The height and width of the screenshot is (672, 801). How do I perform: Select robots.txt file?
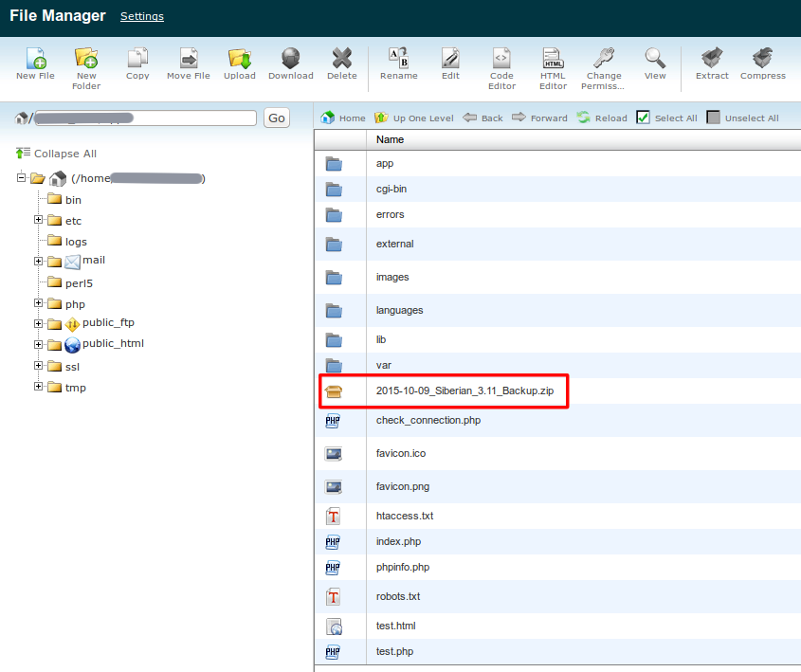[x=557, y=596]
